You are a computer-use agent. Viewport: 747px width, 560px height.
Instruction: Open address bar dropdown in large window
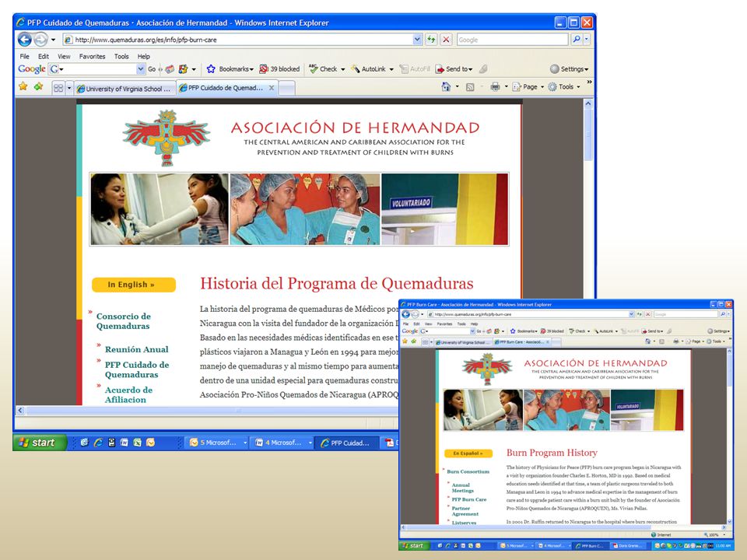pyautogui.click(x=417, y=40)
